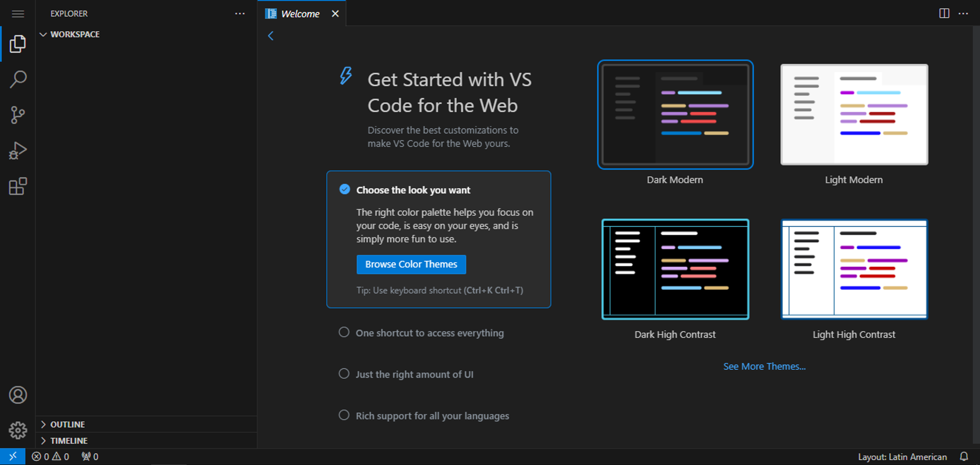Viewport: 980px width, 465px height.
Task: Open the Extensions view
Action: tap(18, 186)
